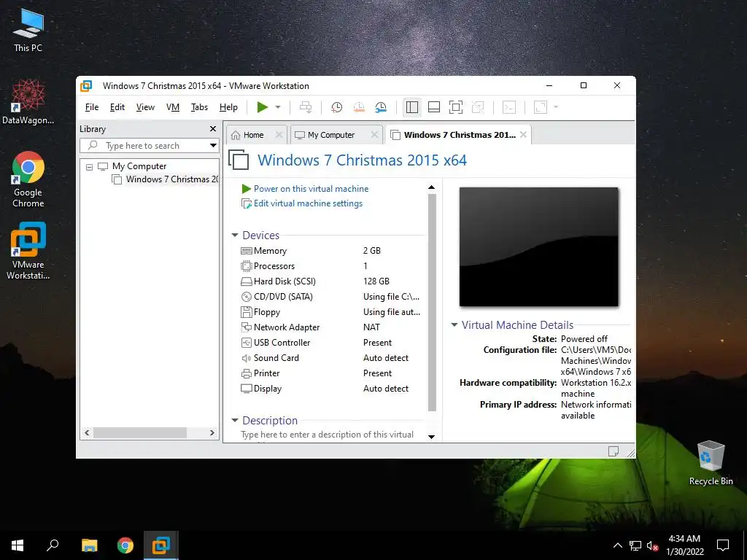Open the power options dropdown arrow beside play button

coord(278,107)
